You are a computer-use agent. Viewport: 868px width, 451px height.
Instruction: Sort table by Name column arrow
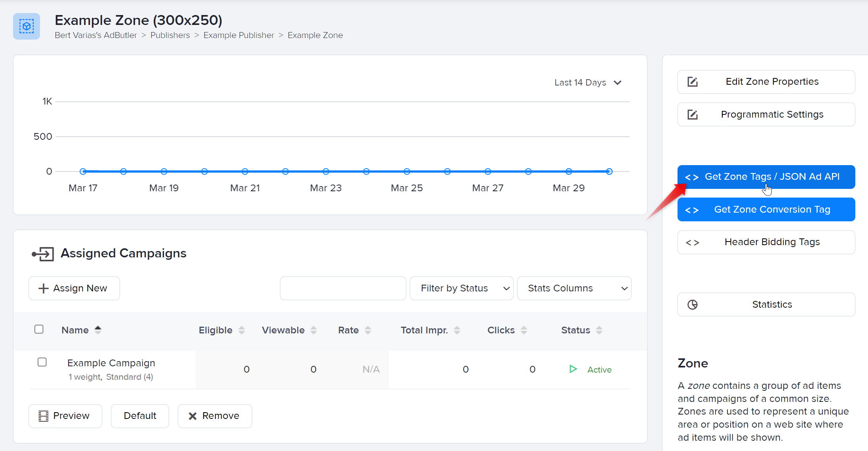click(98, 330)
